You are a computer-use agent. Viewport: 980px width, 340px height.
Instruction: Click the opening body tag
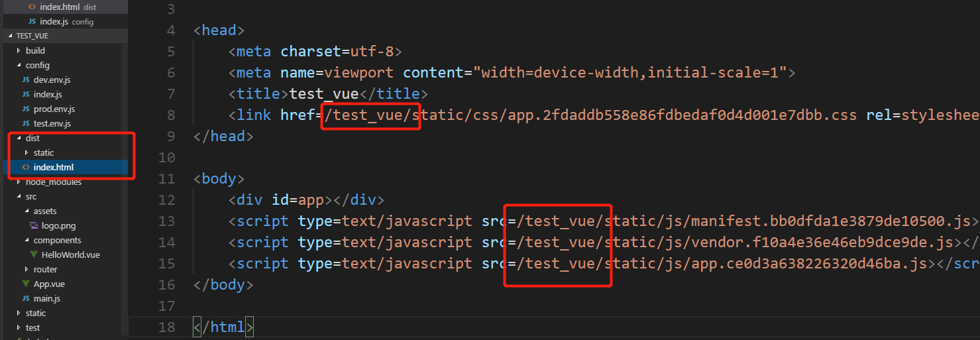219,178
